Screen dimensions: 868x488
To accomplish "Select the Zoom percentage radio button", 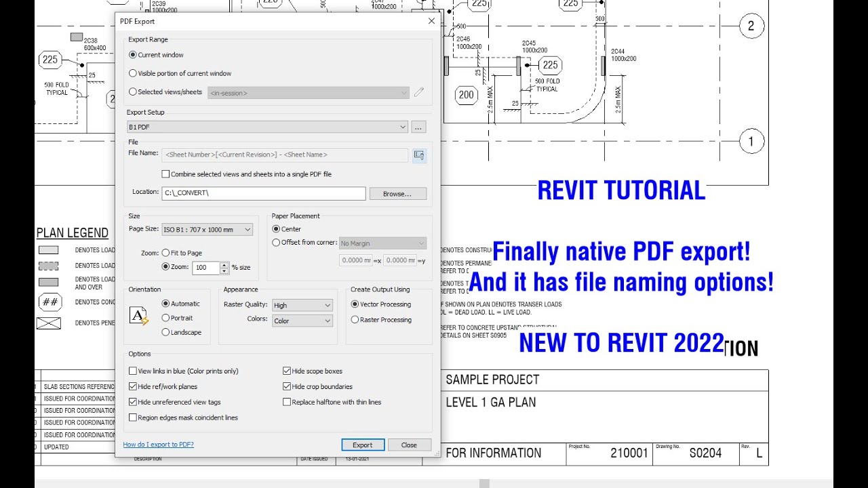I will pyautogui.click(x=165, y=267).
